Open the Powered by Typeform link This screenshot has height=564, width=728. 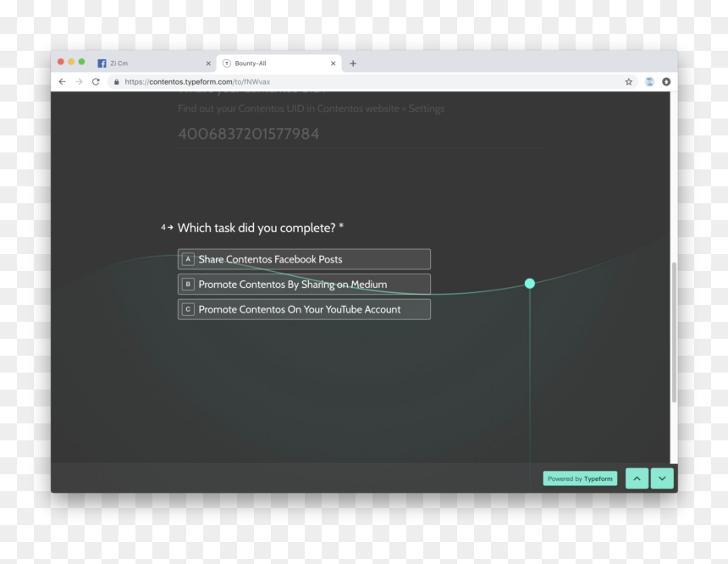coord(580,478)
